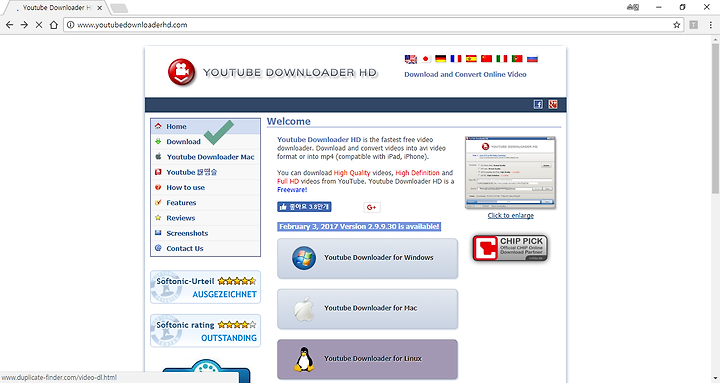Click the Click to enlarge link
Screen dimensions: 720x383
point(511,215)
